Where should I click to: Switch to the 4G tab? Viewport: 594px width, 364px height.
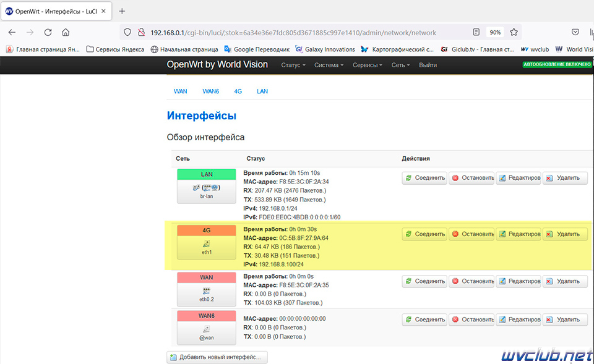tap(238, 91)
